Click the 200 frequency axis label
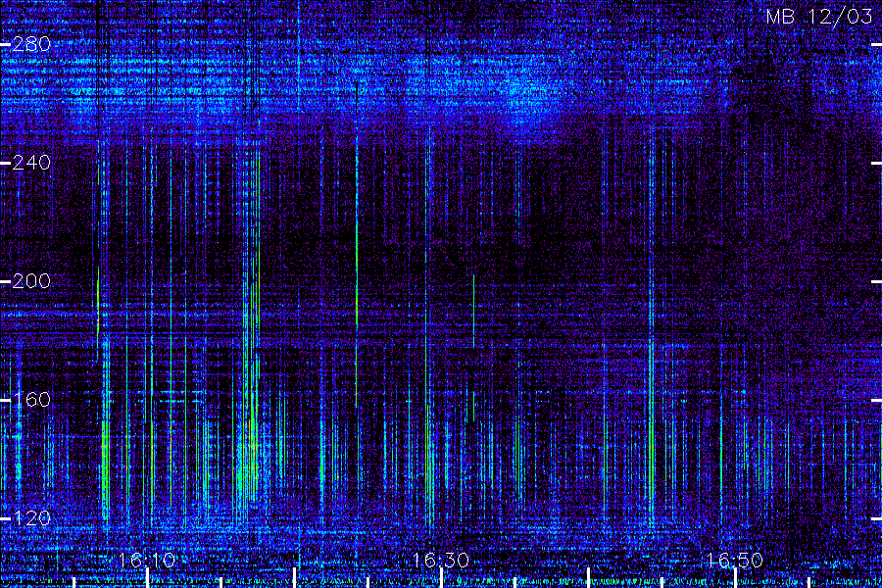 click(31, 281)
